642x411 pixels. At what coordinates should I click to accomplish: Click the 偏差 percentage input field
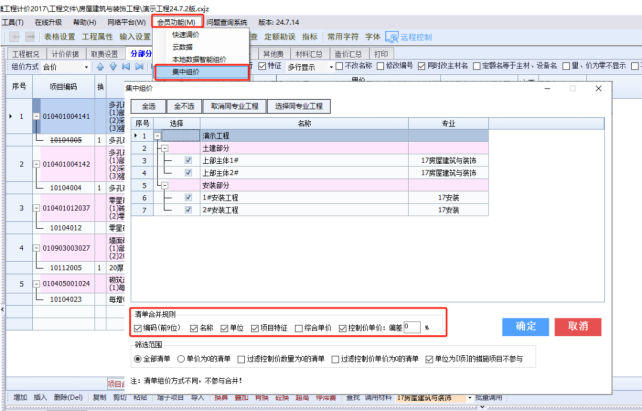(412, 327)
